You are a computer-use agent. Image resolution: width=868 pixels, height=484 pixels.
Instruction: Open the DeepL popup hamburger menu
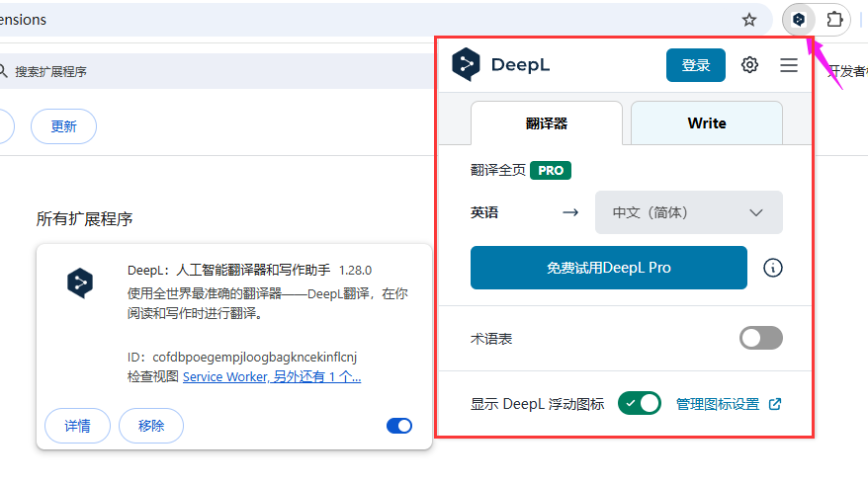pyautogui.click(x=789, y=65)
